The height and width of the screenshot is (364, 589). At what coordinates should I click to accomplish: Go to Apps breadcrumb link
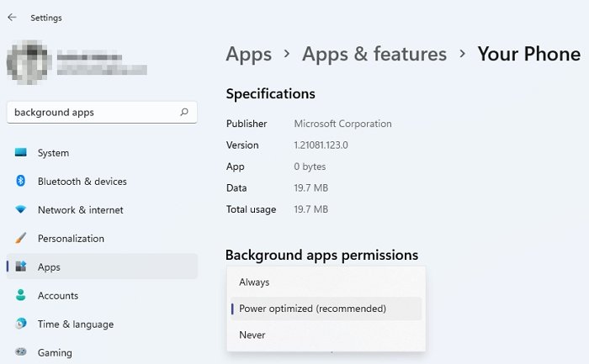pyautogui.click(x=248, y=55)
